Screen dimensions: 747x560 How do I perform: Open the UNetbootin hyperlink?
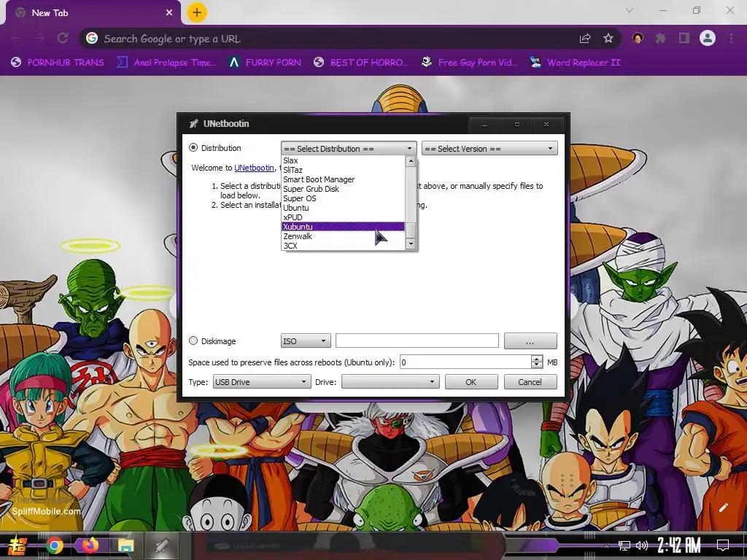pos(254,168)
